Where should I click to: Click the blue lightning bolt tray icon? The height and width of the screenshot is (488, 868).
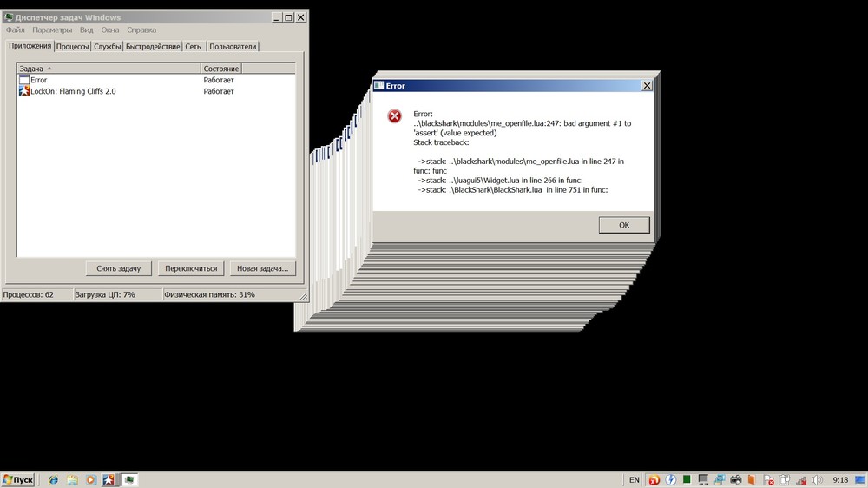(670, 479)
